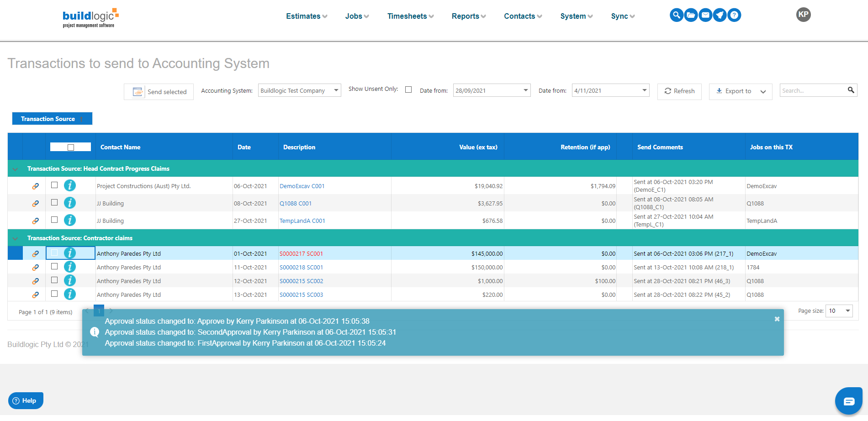
Task: Open the global search magnifier icon
Action: coord(676,15)
